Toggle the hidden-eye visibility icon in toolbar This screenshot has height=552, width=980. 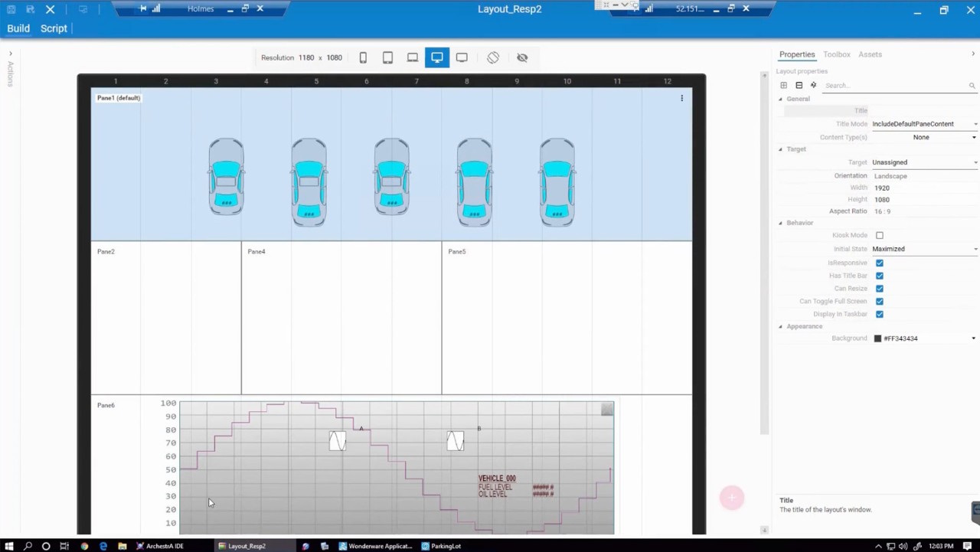pos(522,57)
